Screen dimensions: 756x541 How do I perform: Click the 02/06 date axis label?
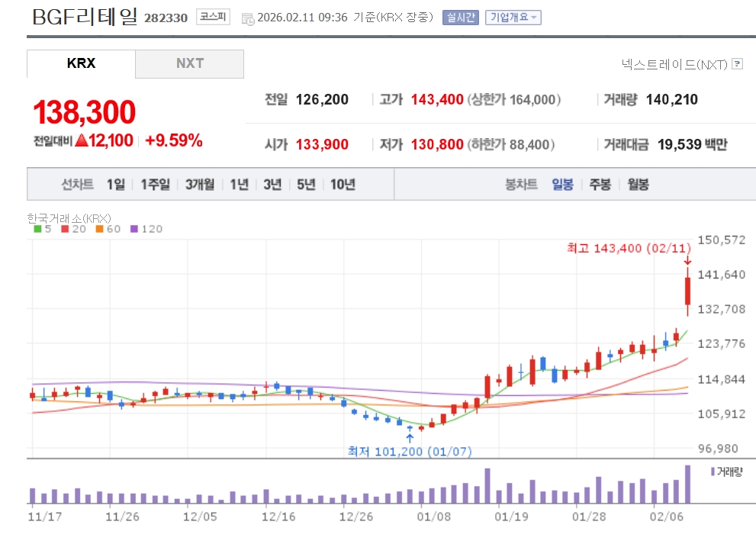[666, 517]
